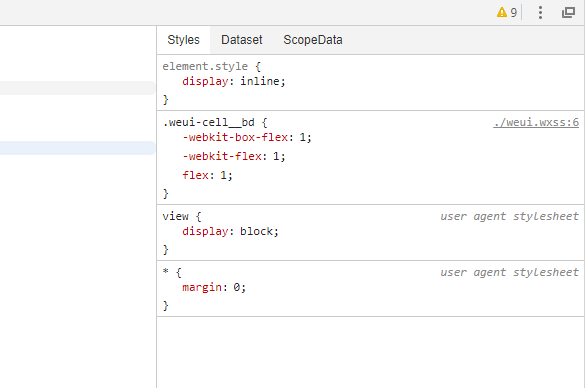Select the gray highlighted row in left panel
Viewport: 585px width, 388px height.
tap(77, 88)
